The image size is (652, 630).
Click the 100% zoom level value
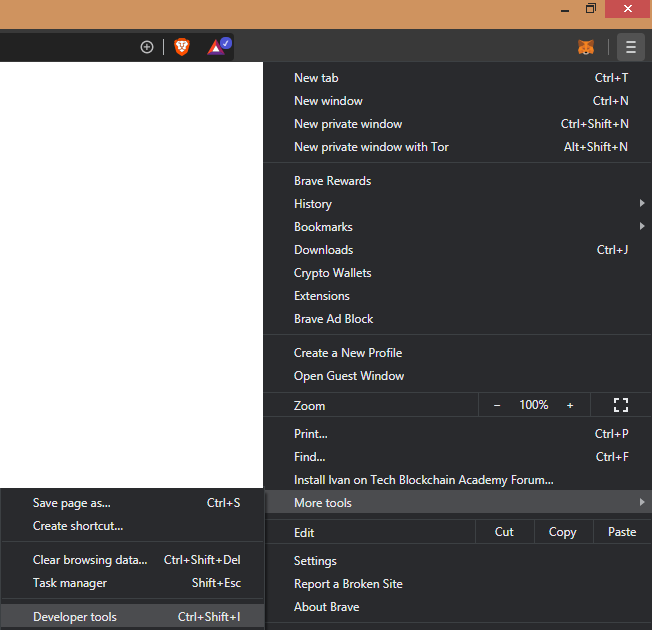(534, 405)
